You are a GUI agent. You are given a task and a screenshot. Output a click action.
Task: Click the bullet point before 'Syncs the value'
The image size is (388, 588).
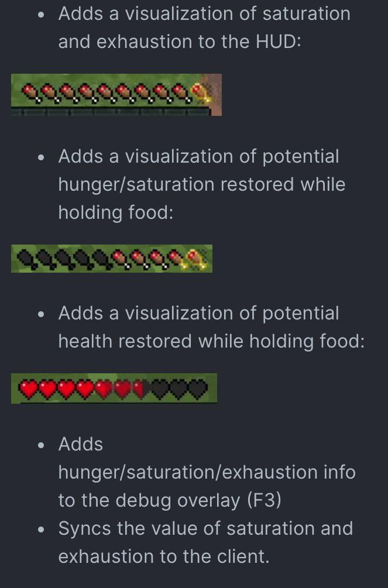[x=42, y=529]
